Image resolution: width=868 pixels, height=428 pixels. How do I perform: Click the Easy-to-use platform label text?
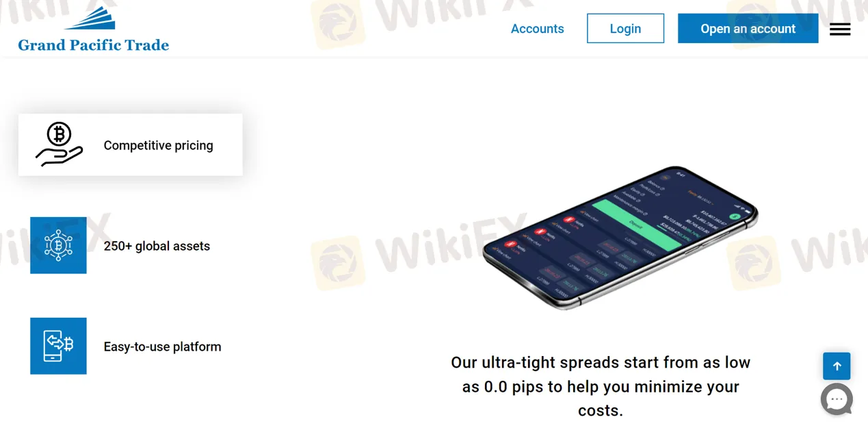(x=162, y=347)
